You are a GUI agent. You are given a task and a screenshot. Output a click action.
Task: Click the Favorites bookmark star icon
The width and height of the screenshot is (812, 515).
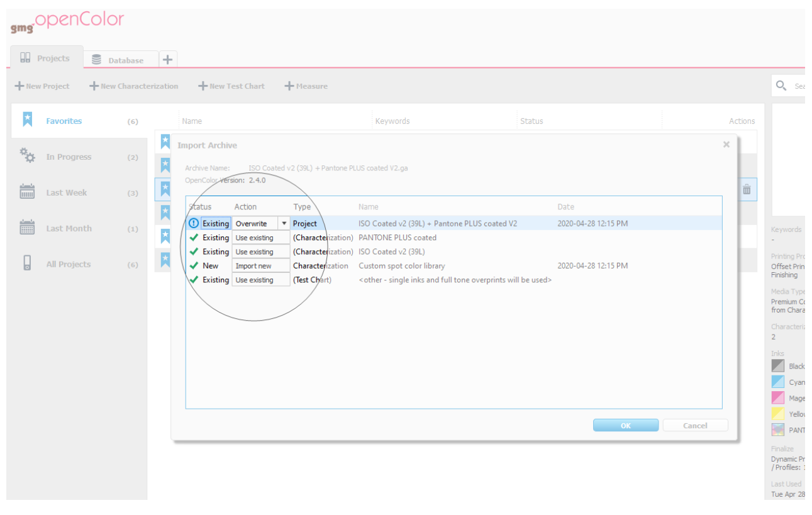tap(27, 119)
